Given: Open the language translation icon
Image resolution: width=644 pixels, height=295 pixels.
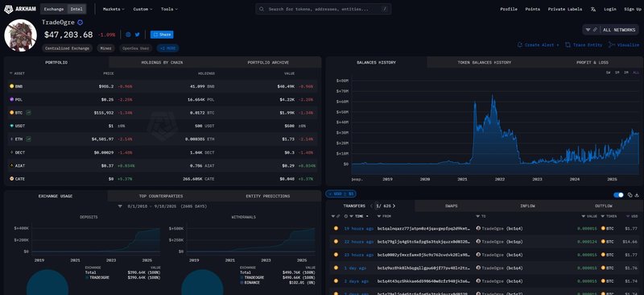Looking at the screenshot, I should (x=593, y=9).
